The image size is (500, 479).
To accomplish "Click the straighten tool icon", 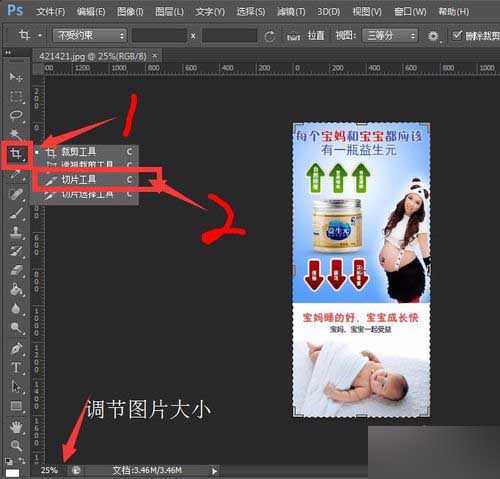I will click(x=293, y=37).
